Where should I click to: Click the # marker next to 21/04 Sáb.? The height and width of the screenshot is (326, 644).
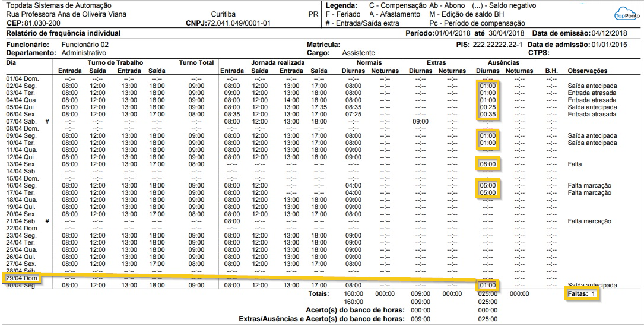47,221
